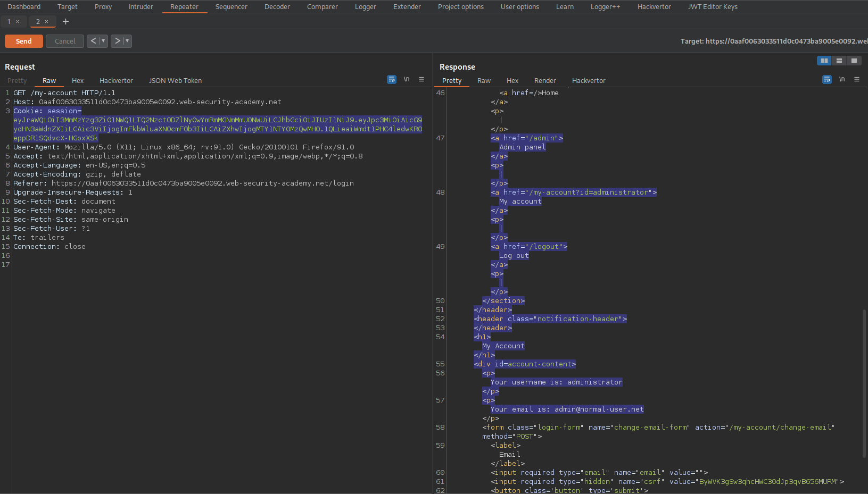Viewport: 868px width, 494px height.
Task: Open the Decoder tab
Action: 277,7
